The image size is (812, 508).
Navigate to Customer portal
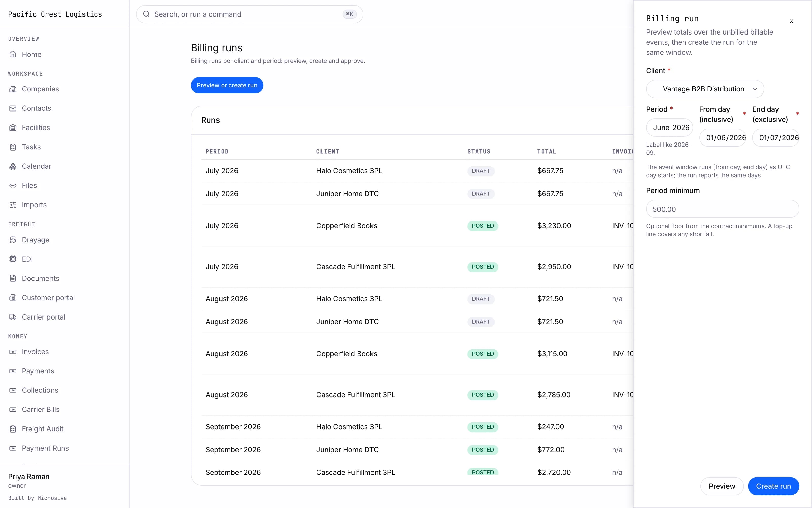point(48,298)
